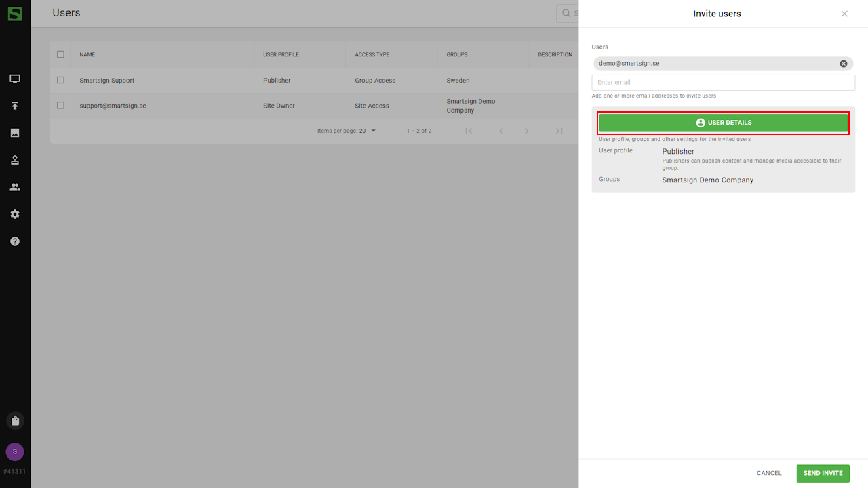Check the Smartsign Support row checkbox
This screenshot has width=868, height=488.
point(60,80)
